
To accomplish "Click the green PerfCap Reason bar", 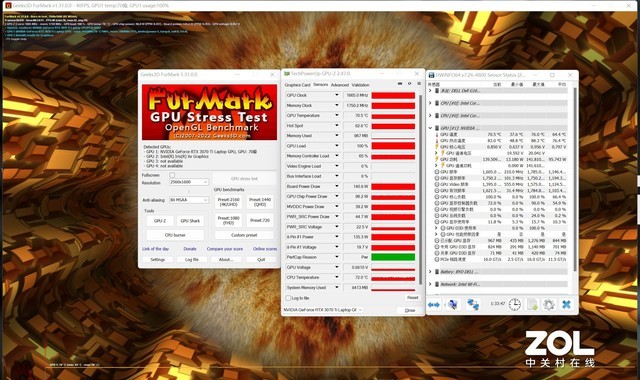I will 393,257.
